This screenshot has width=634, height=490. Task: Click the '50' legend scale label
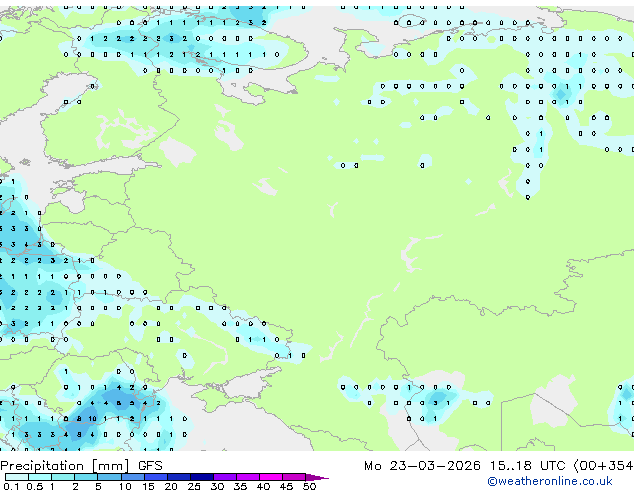(x=309, y=486)
